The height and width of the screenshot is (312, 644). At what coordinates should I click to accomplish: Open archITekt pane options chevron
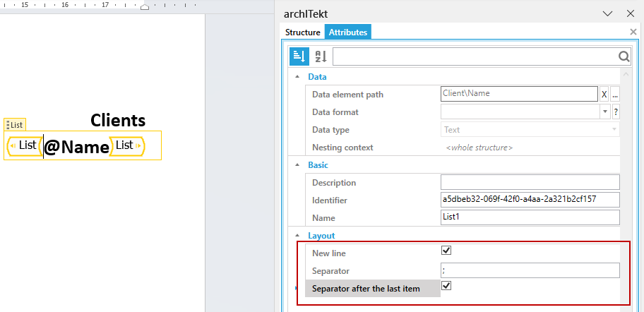pos(607,13)
